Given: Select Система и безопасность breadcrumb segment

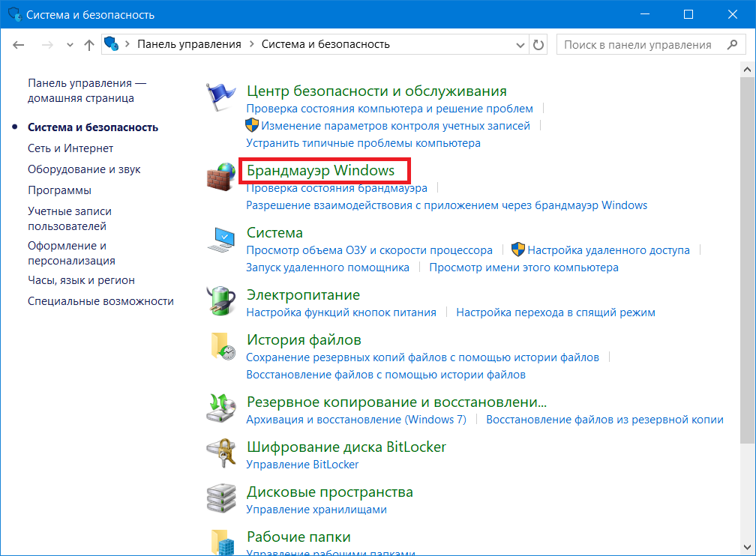Looking at the screenshot, I should (325, 44).
